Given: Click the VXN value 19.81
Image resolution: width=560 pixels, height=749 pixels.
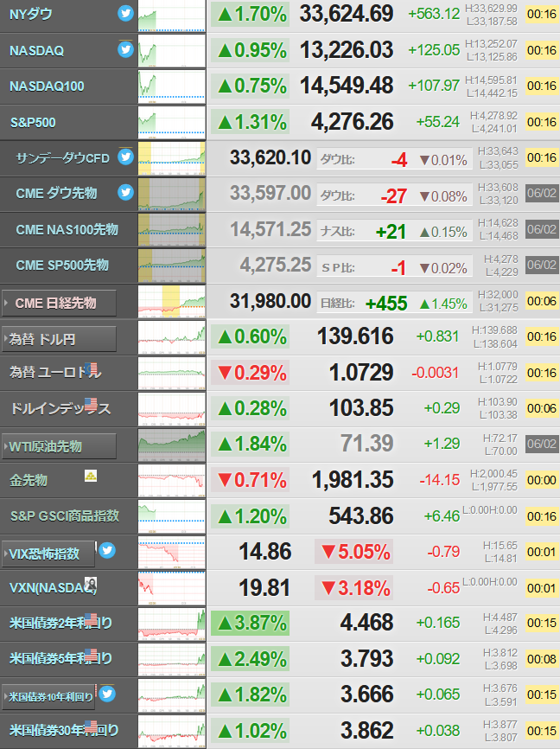Looking at the screenshot, I should (264, 587).
